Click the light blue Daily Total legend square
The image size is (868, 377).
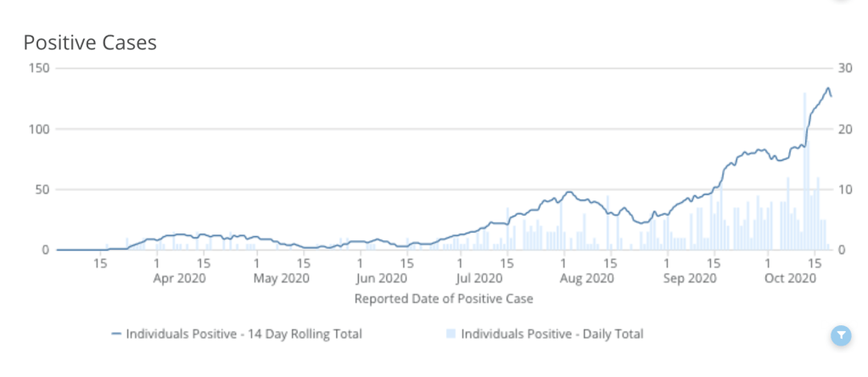451,334
